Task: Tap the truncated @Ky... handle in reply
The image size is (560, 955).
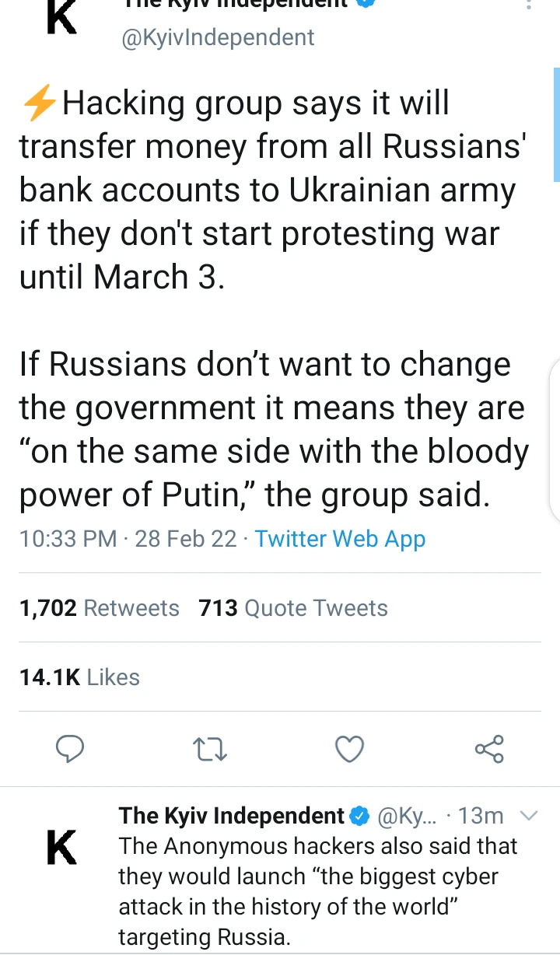Action: click(407, 816)
